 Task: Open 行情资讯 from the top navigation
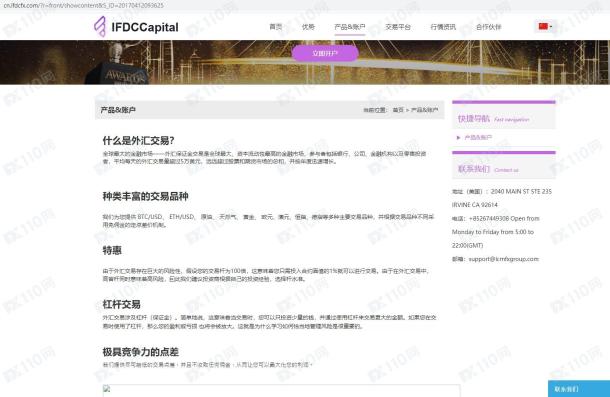pos(443,27)
